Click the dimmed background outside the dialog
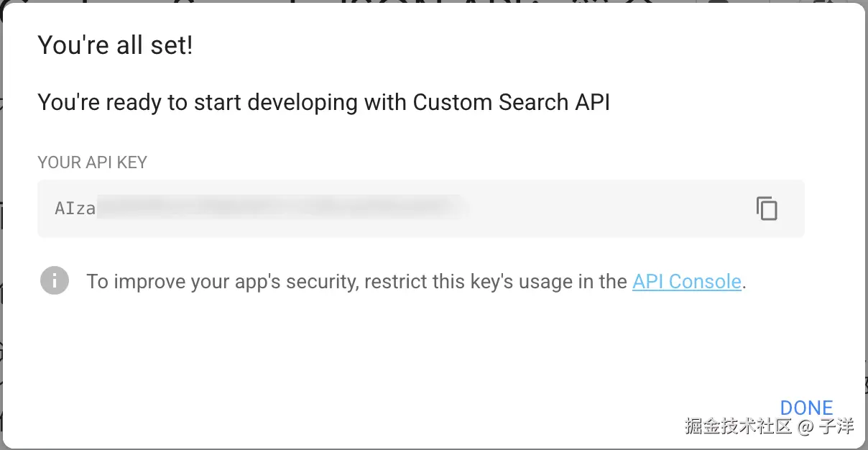This screenshot has height=450, width=868. [3, 225]
